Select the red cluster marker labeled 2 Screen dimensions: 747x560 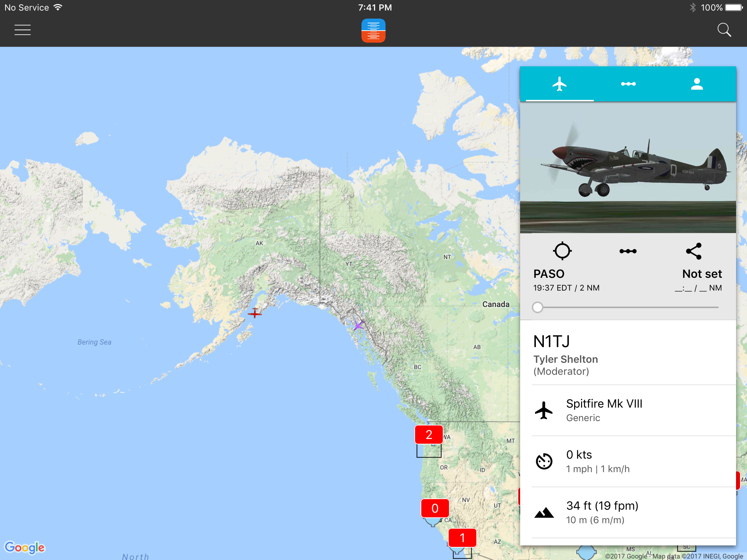(429, 435)
